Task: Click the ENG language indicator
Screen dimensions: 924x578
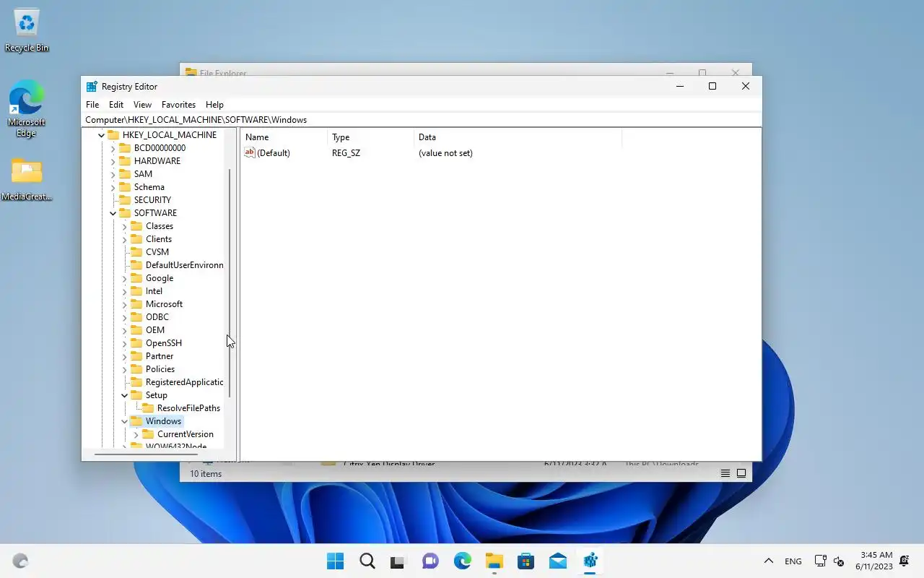Action: pos(793,561)
